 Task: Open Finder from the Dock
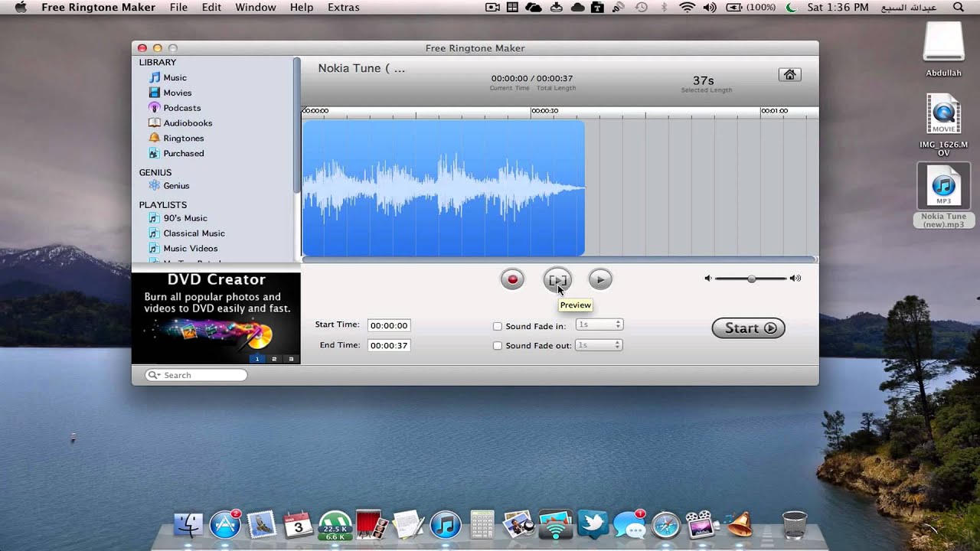tap(188, 525)
